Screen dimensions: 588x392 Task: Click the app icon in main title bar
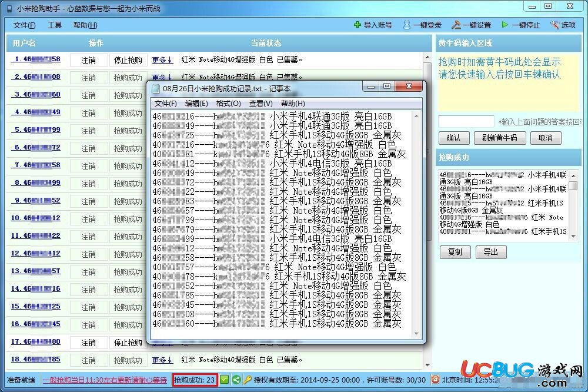click(x=9, y=8)
